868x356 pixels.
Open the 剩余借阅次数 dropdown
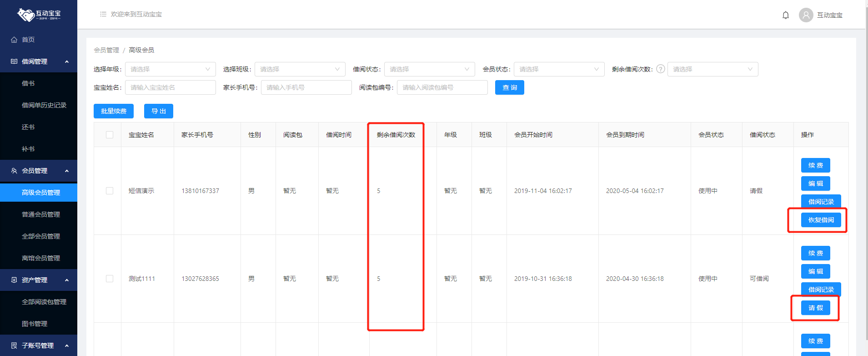coord(713,69)
